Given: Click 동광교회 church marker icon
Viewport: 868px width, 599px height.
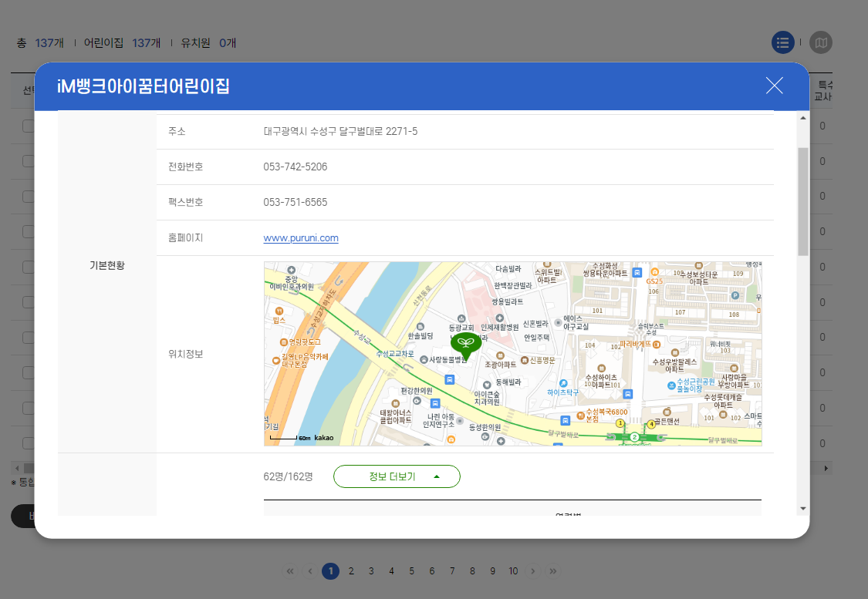Looking at the screenshot, I should tap(461, 318).
